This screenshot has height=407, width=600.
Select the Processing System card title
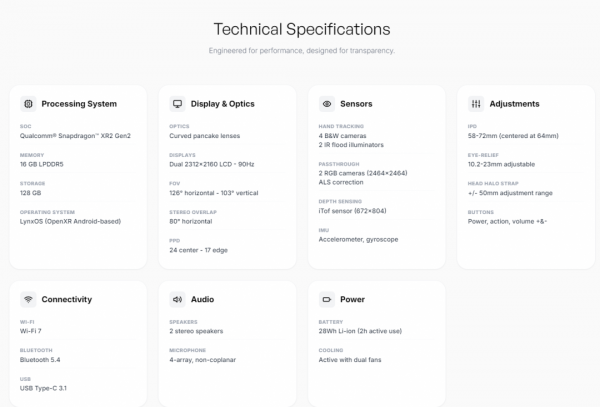79,103
